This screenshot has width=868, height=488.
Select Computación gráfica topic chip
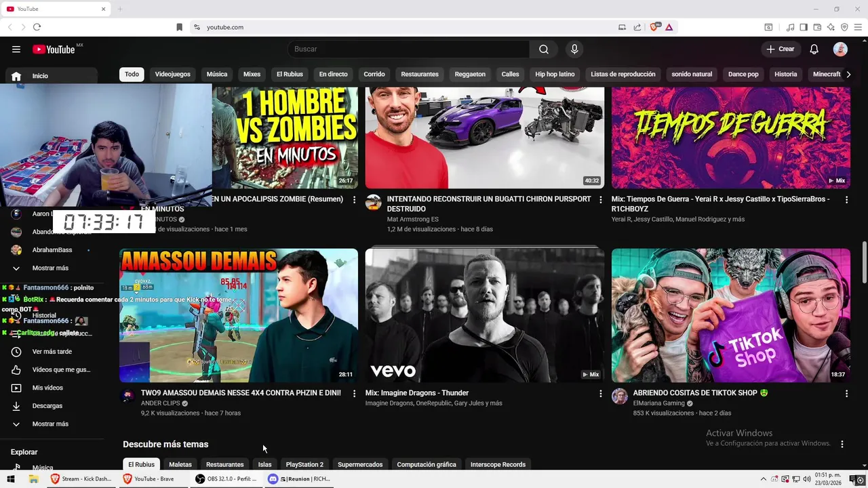pos(427,464)
